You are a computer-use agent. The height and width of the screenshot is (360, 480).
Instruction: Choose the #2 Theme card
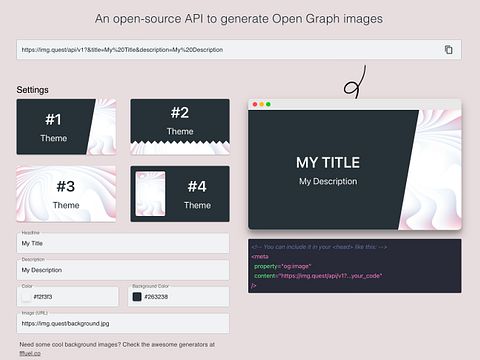pos(180,127)
